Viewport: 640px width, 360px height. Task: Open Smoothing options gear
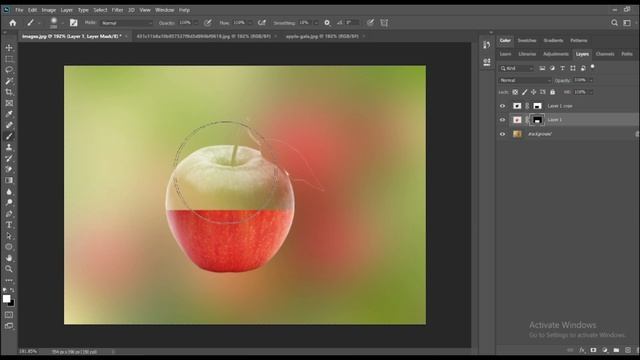[327, 23]
